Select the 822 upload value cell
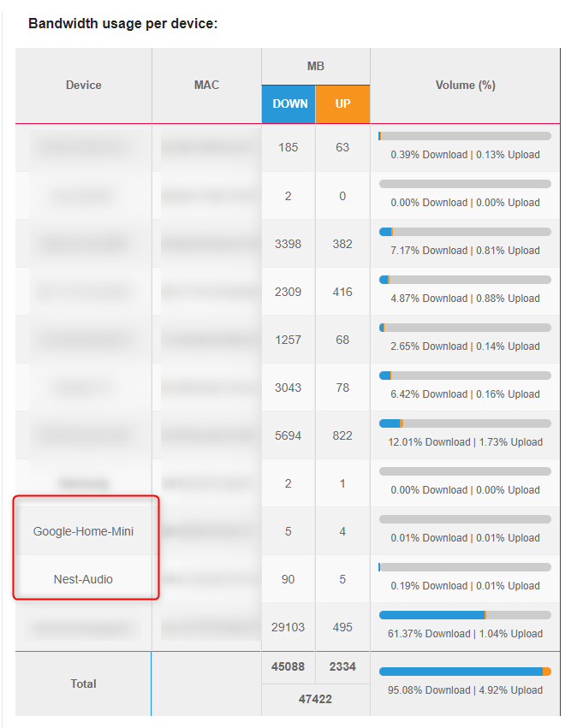The image size is (577, 728). click(342, 435)
